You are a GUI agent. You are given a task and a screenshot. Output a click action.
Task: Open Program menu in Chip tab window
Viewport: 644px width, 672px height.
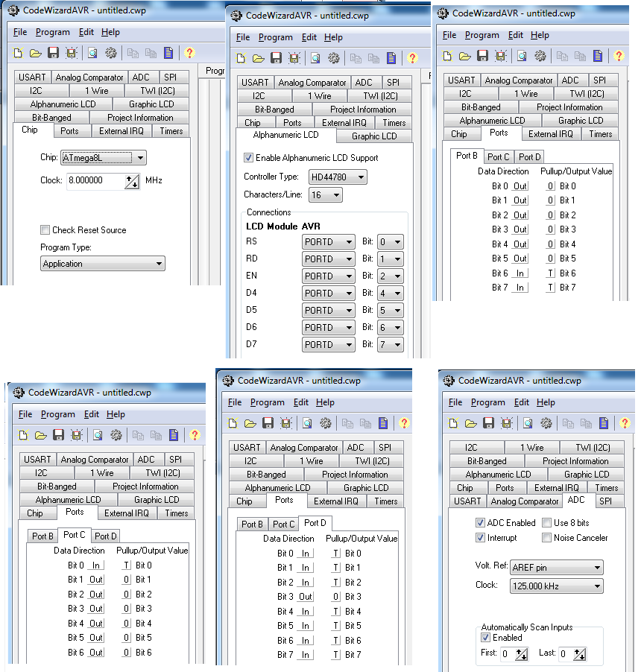click(x=53, y=32)
